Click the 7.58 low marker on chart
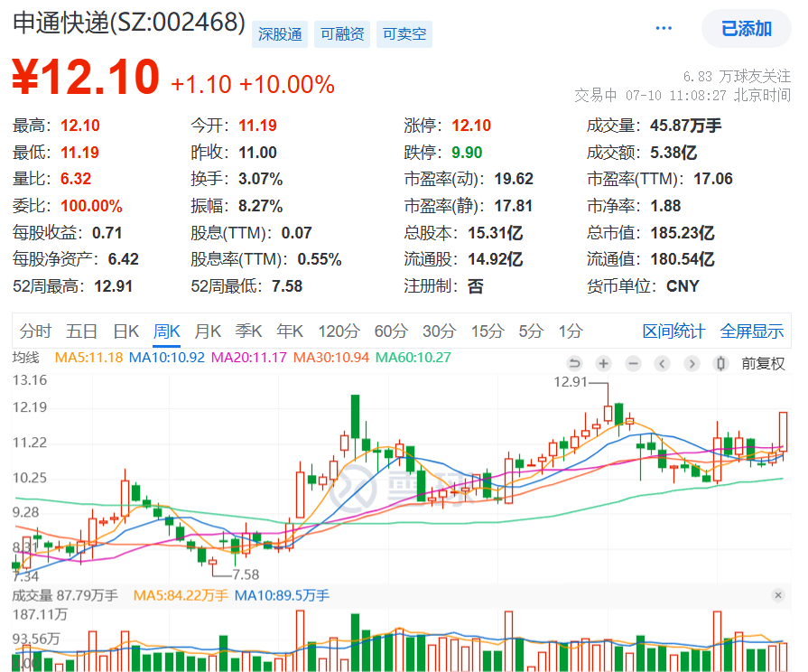This screenshot has height=672, width=808. click(x=246, y=574)
